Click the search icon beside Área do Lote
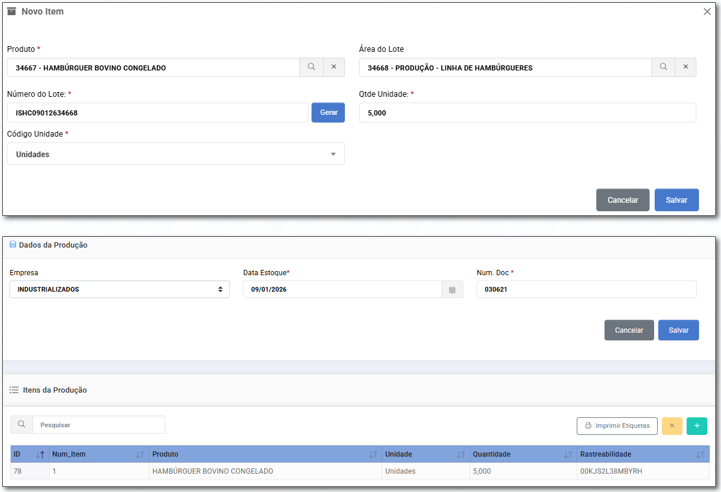This screenshot has width=721, height=492. pos(663,68)
